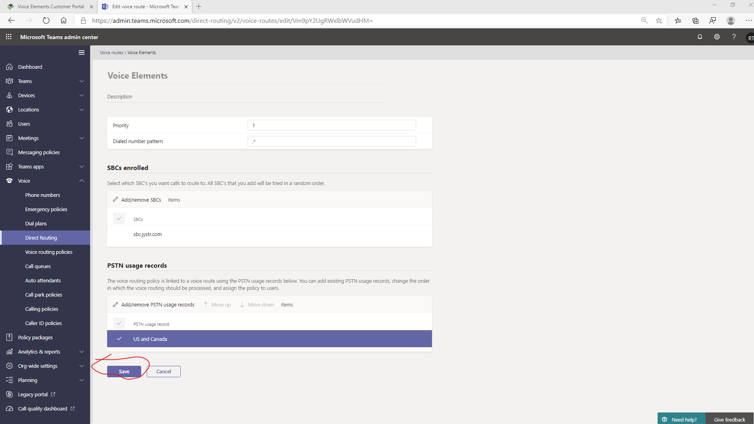Open settings gear in Teams header
The image size is (754, 424).
(716, 37)
